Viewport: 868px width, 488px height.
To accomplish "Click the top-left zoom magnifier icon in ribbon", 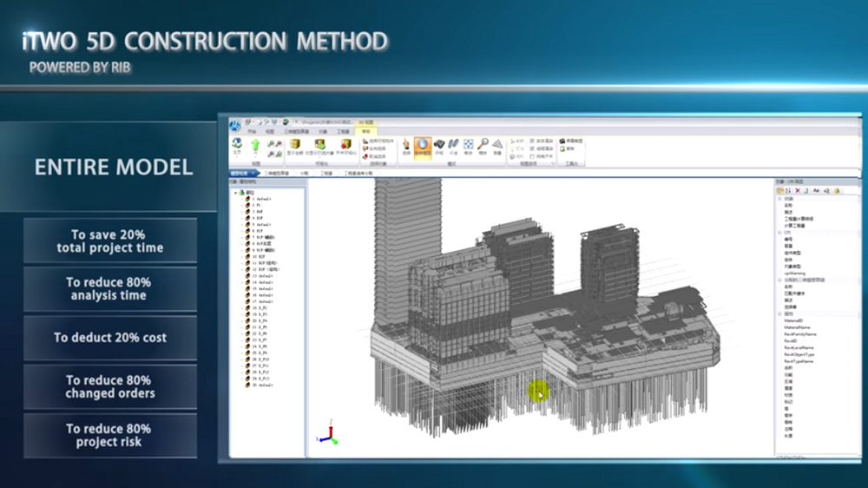I will pos(271,143).
